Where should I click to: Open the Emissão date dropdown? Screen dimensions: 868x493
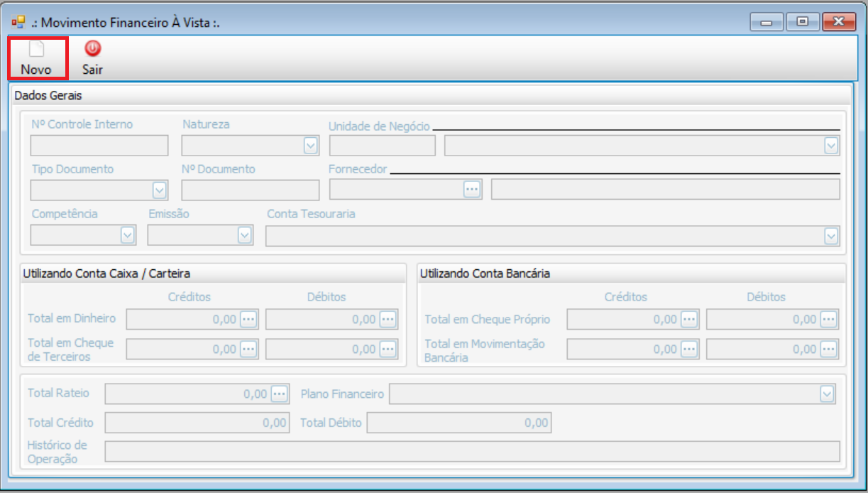pos(245,235)
